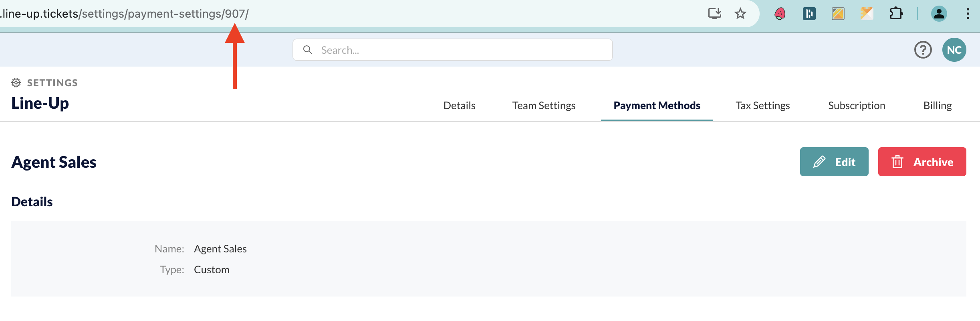Click the Settings gear icon

click(16, 83)
